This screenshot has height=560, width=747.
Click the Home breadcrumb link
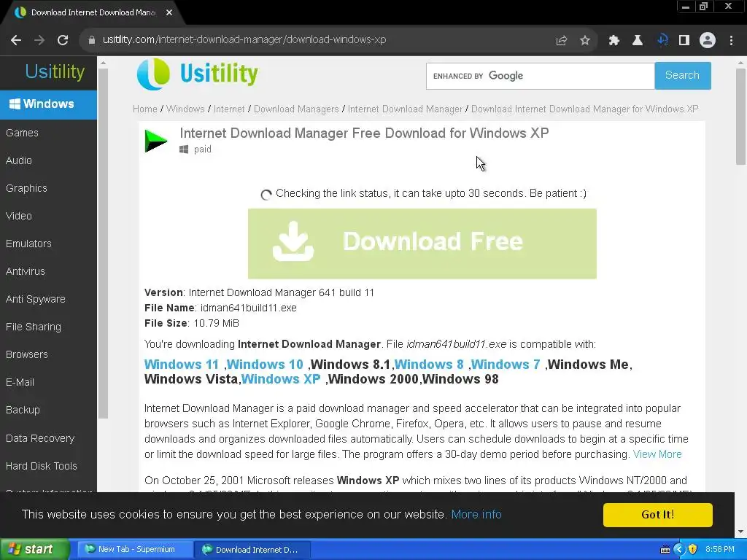[145, 109]
